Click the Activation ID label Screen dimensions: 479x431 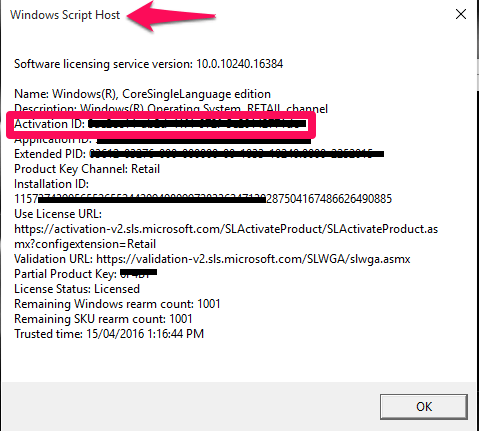(50, 124)
